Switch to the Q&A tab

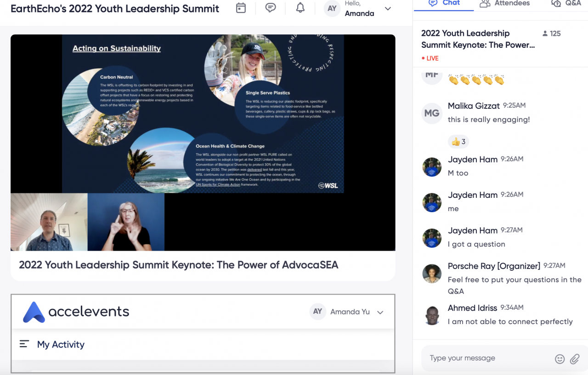[x=566, y=3]
